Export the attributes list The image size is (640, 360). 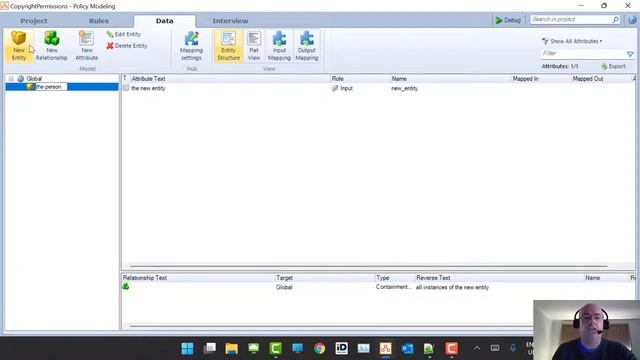click(613, 66)
